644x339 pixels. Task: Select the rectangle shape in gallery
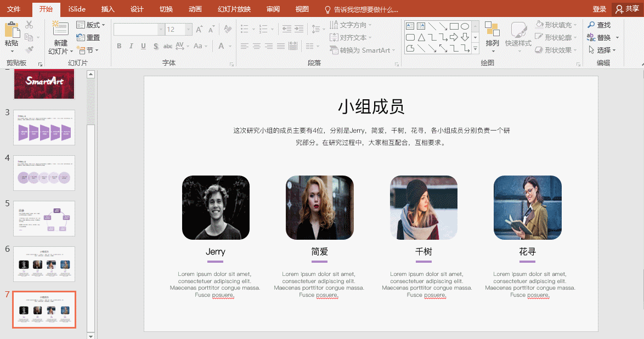(454, 26)
